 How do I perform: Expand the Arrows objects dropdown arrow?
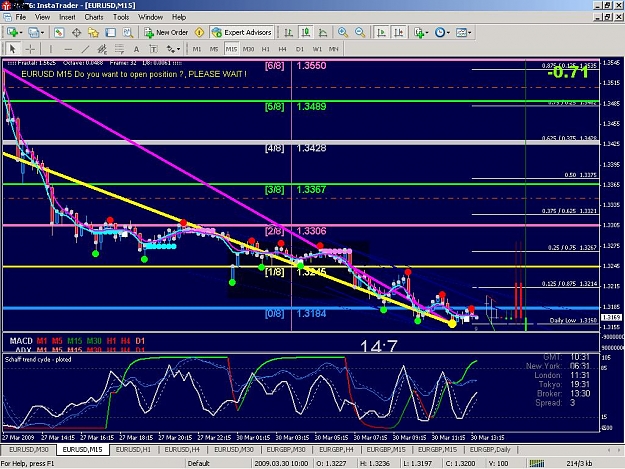(178, 49)
